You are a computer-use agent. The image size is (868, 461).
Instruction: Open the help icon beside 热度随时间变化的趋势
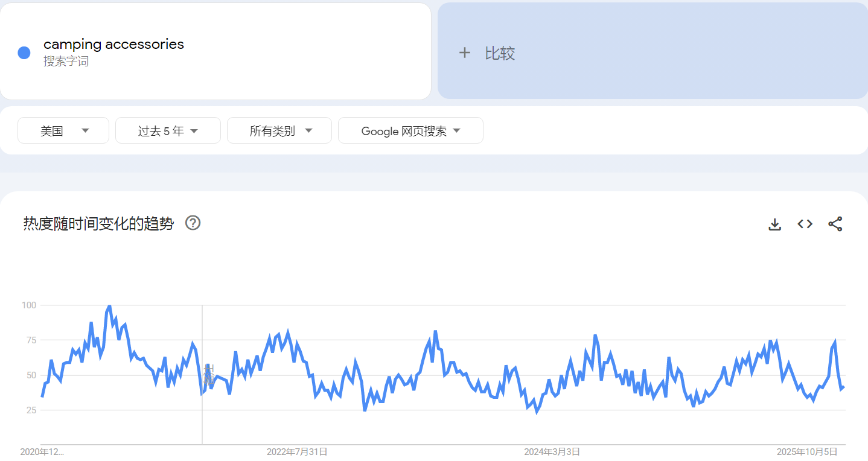pos(193,223)
